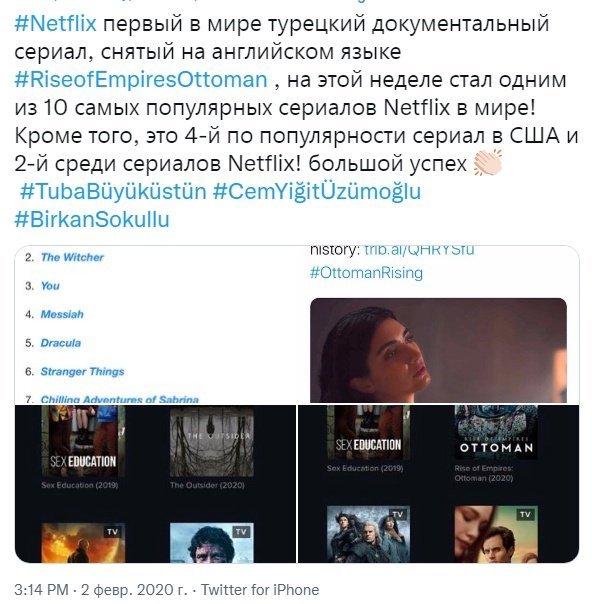The height and width of the screenshot is (604, 592).
Task: Open the woman's portrait photo
Action: 438,351
